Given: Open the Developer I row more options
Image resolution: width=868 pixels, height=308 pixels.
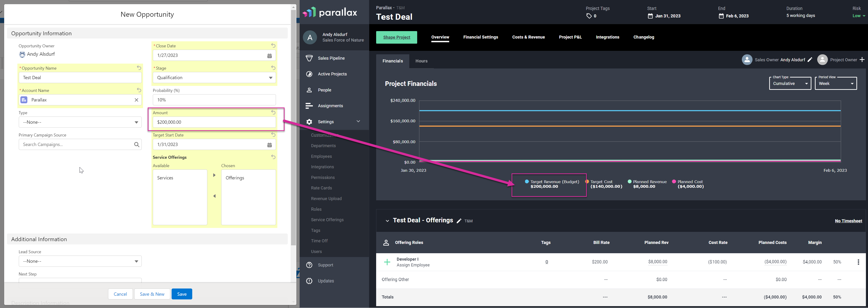Looking at the screenshot, I should tap(858, 262).
